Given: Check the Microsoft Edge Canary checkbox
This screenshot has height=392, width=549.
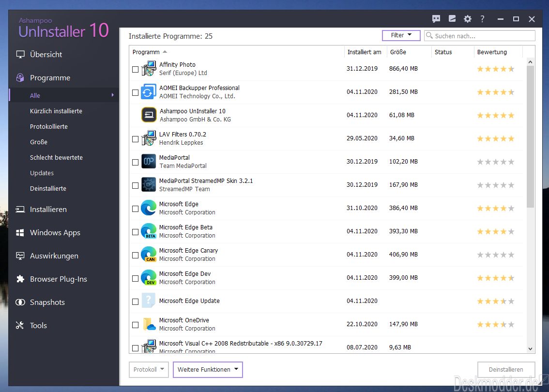Looking at the screenshot, I should tap(135, 256).
